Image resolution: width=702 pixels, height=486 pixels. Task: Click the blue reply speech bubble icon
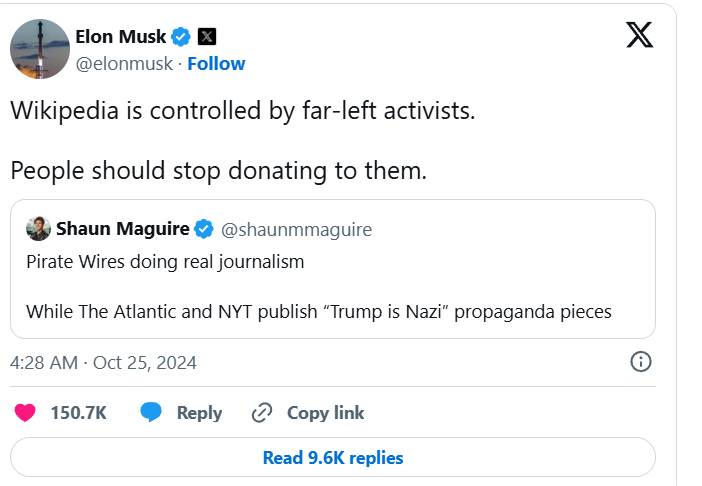(x=151, y=412)
